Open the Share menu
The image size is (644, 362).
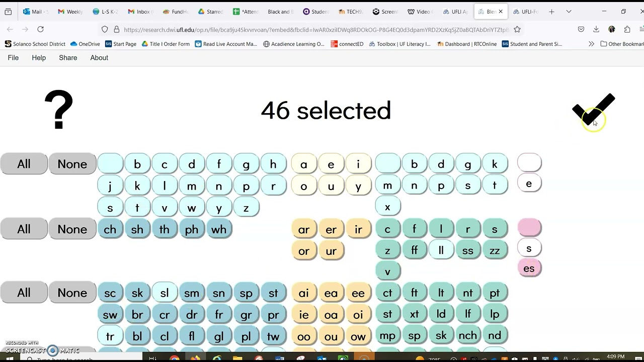[x=68, y=58]
